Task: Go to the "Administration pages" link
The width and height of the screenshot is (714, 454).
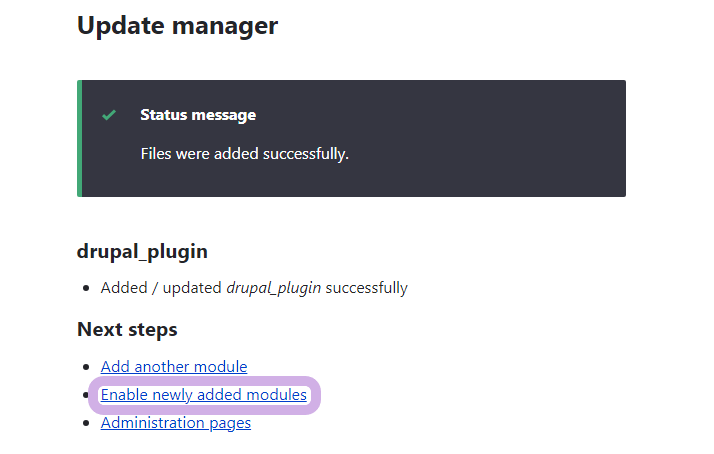Action: pyautogui.click(x=176, y=423)
